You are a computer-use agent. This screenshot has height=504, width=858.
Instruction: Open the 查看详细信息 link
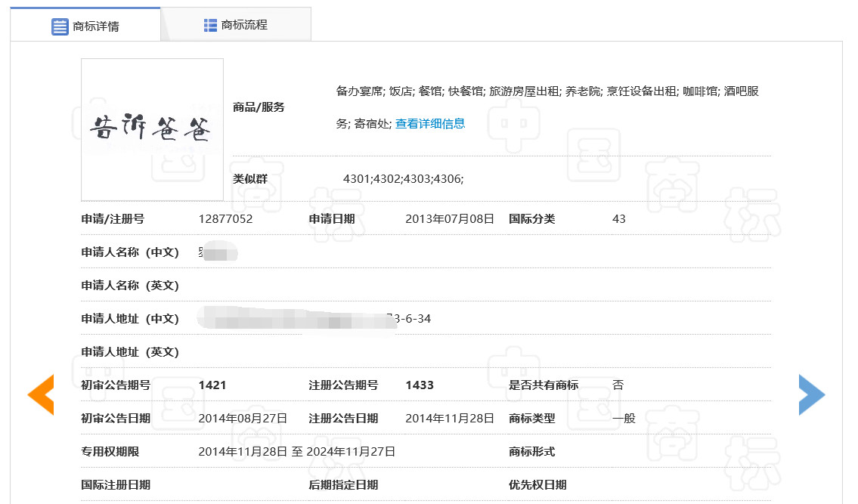(x=430, y=124)
